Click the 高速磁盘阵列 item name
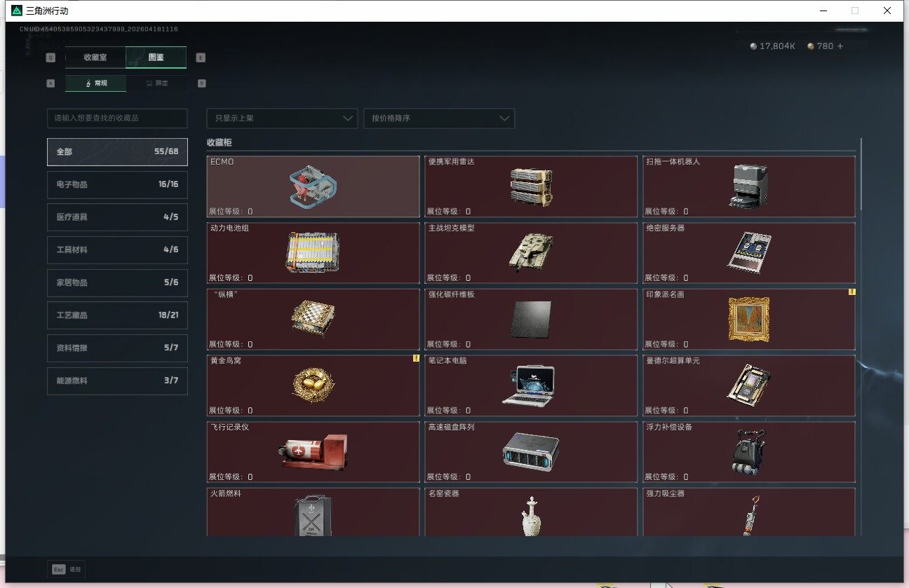909x588 pixels. point(452,427)
